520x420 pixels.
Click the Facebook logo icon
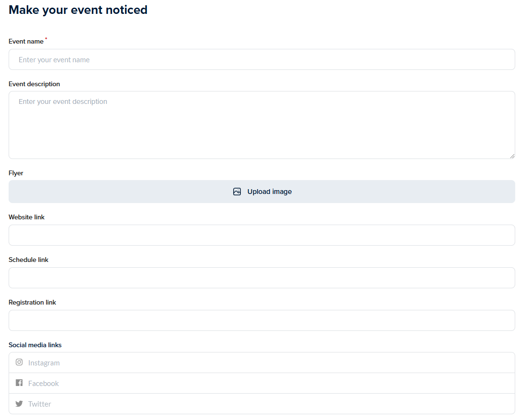(x=19, y=383)
